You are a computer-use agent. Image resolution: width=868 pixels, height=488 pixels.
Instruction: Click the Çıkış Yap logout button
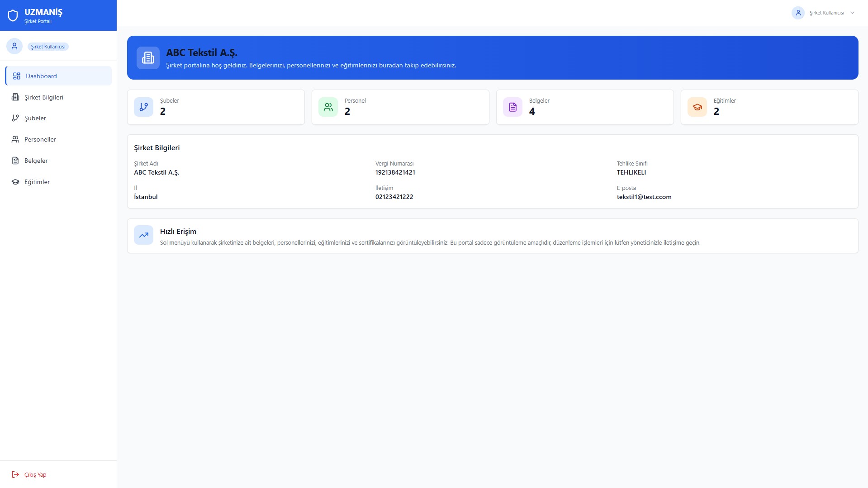coord(29,474)
